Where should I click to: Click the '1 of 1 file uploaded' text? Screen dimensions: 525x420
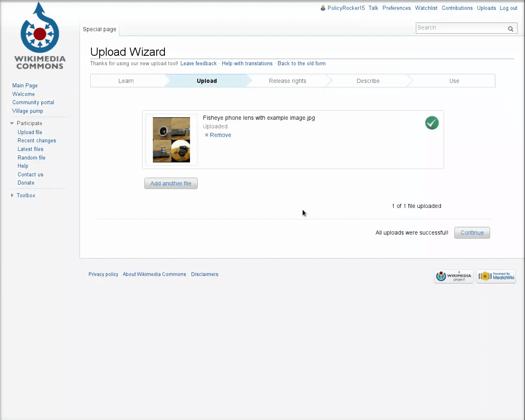pyautogui.click(x=416, y=206)
